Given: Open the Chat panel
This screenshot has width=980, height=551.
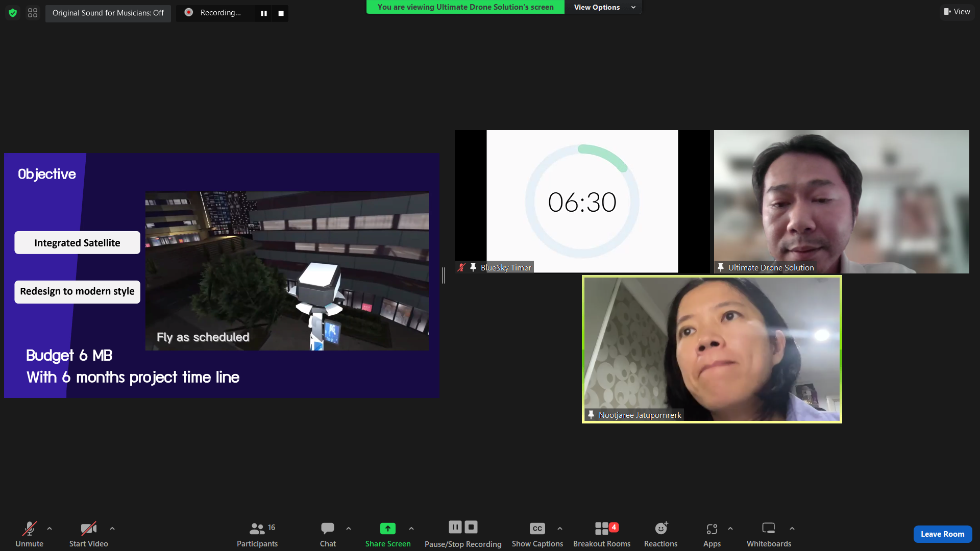Looking at the screenshot, I should (x=328, y=534).
